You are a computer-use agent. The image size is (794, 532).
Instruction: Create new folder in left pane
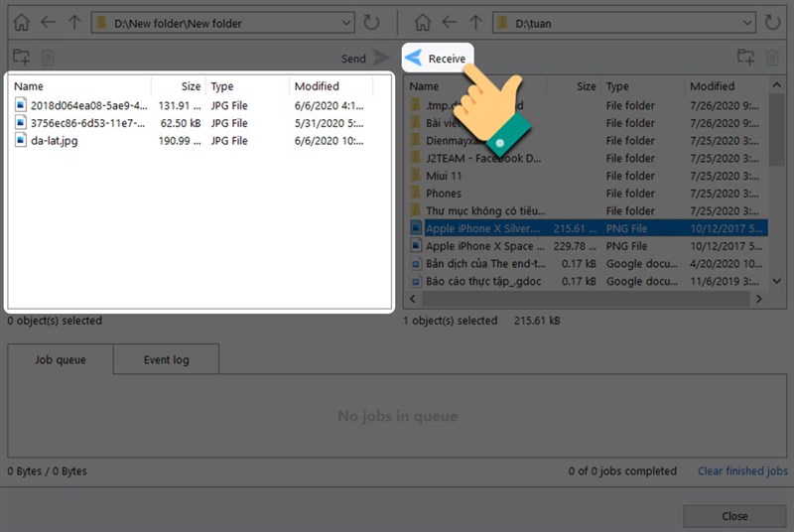[21, 58]
